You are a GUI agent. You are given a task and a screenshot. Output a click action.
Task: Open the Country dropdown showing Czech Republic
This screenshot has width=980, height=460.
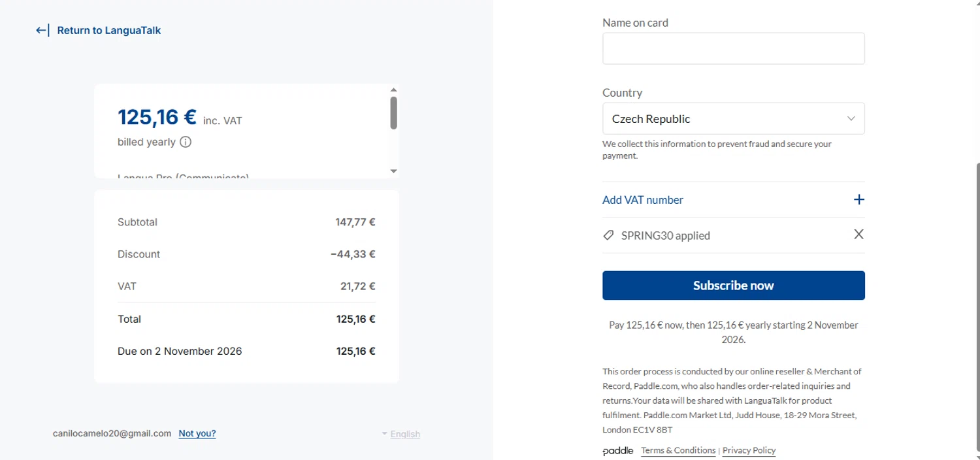pos(725,118)
